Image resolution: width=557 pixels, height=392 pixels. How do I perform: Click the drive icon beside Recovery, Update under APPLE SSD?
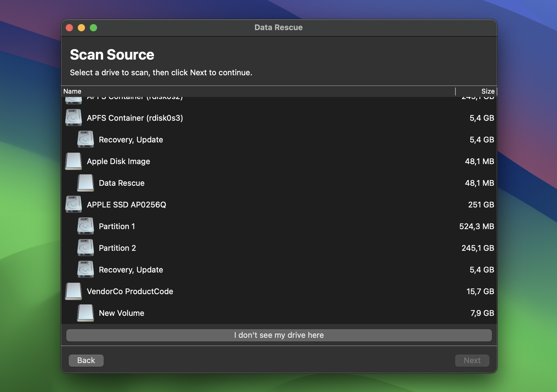pyautogui.click(x=86, y=269)
